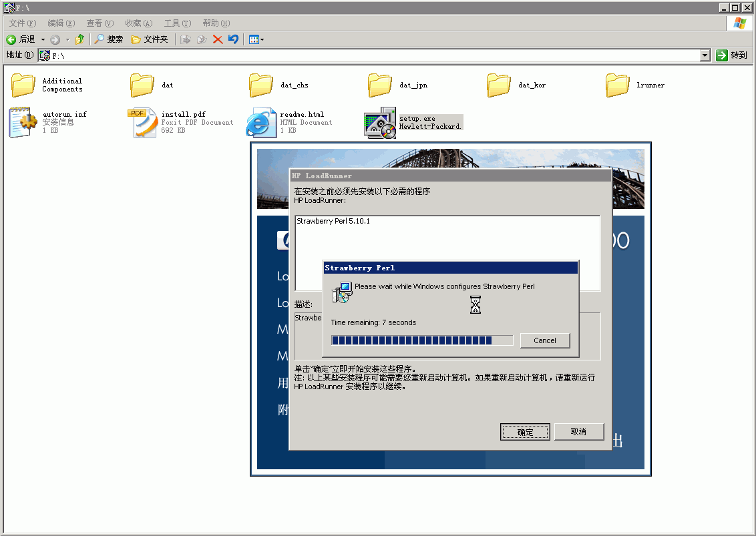Open the Help (帮助) menu
The width and height of the screenshot is (756, 536).
pyautogui.click(x=216, y=23)
